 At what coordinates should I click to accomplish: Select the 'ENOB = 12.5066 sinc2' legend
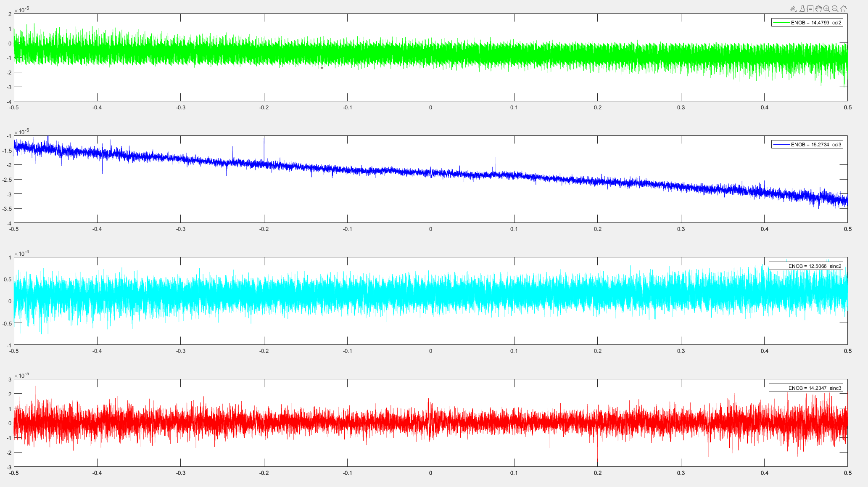coord(806,266)
